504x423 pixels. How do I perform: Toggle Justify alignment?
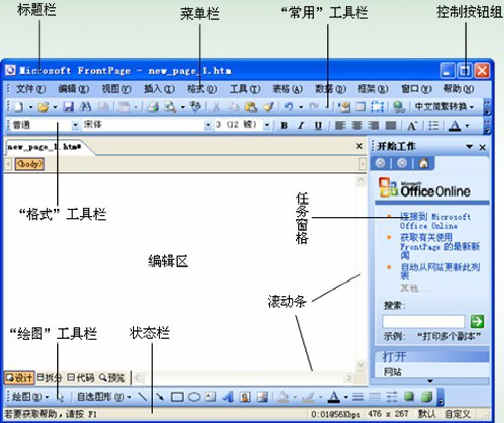(x=391, y=126)
